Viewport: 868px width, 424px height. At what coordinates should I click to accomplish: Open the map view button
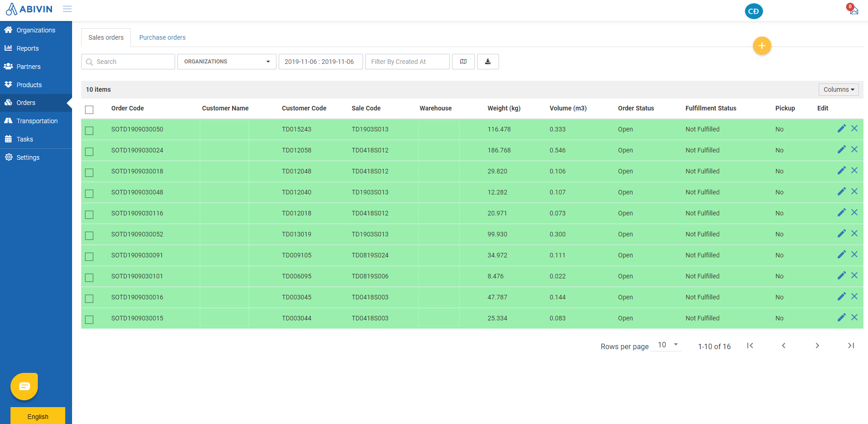(x=463, y=62)
